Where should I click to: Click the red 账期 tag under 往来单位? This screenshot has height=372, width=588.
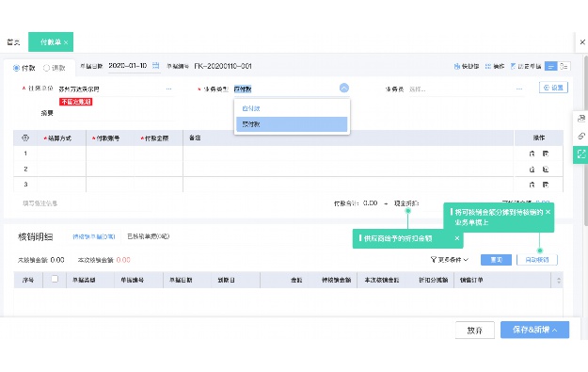tap(76, 102)
